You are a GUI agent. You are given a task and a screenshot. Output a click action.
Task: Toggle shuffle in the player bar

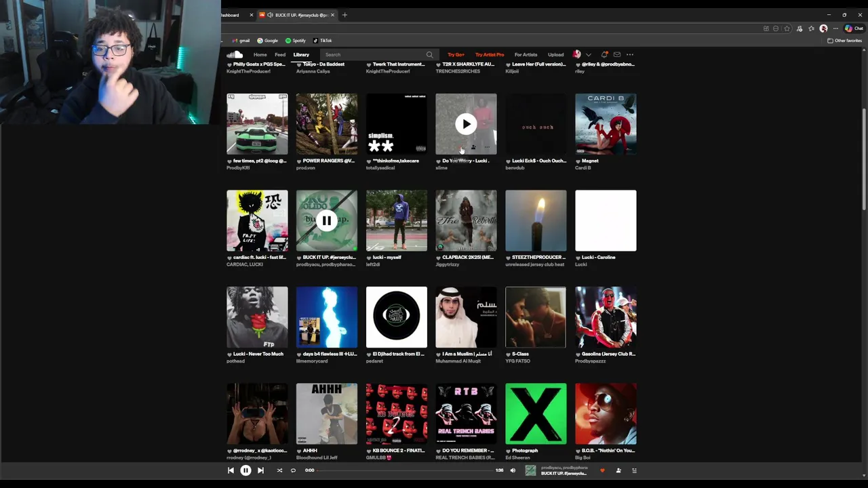279,470
